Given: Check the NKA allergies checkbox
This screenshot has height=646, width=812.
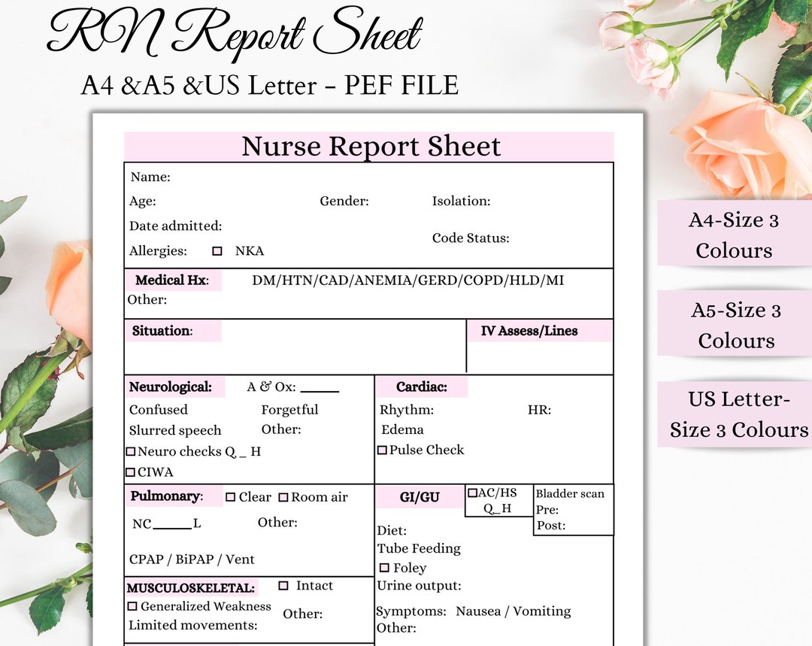Looking at the screenshot, I should 217,250.
